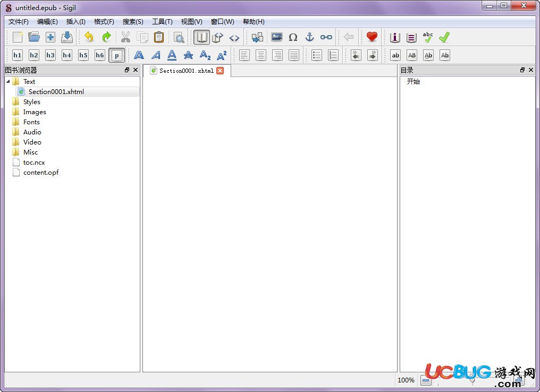Undo the last action
The height and width of the screenshot is (392, 540).
point(89,37)
